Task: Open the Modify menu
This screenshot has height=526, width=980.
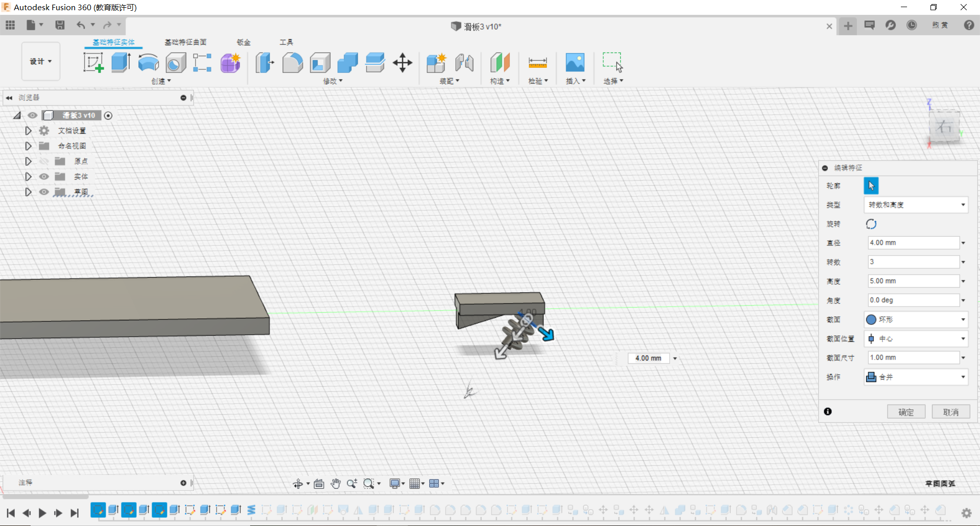Action: (333, 81)
